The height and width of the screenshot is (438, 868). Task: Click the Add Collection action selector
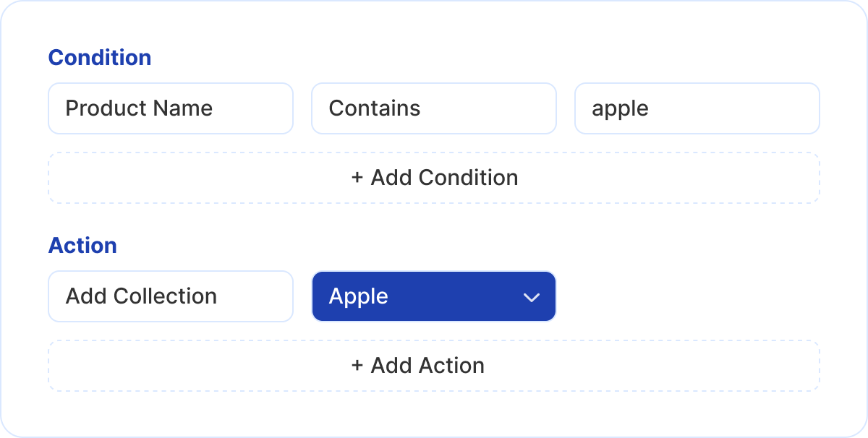pyautogui.click(x=170, y=296)
